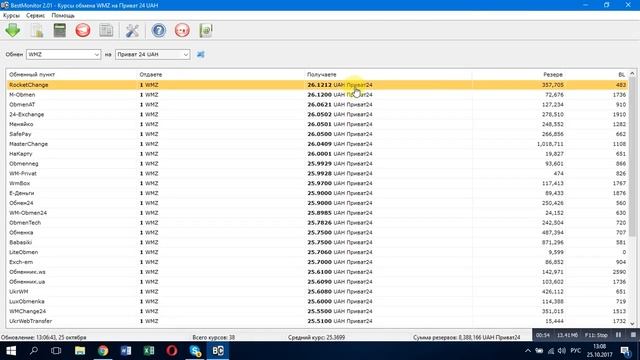Click the 1,018,711 reserve value

click(550, 144)
